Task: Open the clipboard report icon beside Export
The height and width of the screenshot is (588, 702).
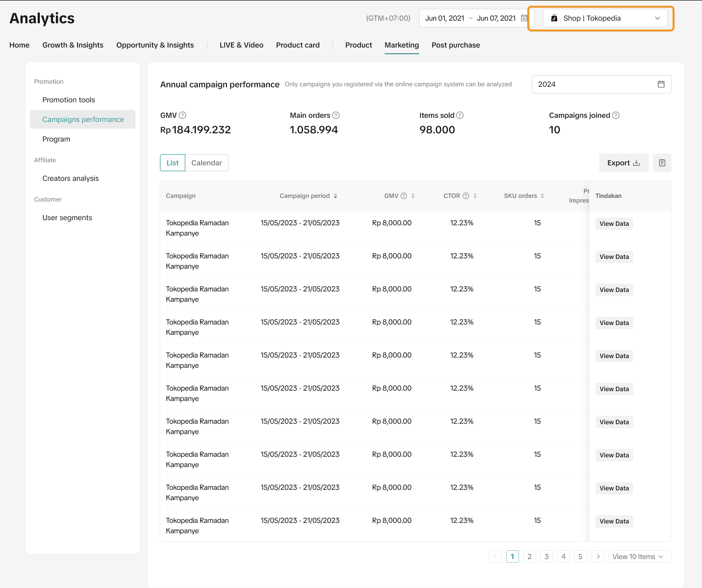Action: tap(662, 163)
